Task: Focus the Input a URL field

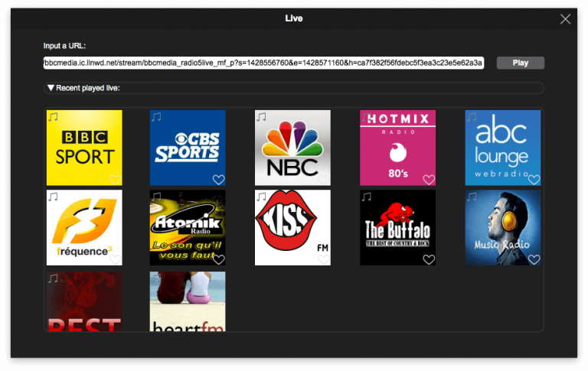Action: 263,63
